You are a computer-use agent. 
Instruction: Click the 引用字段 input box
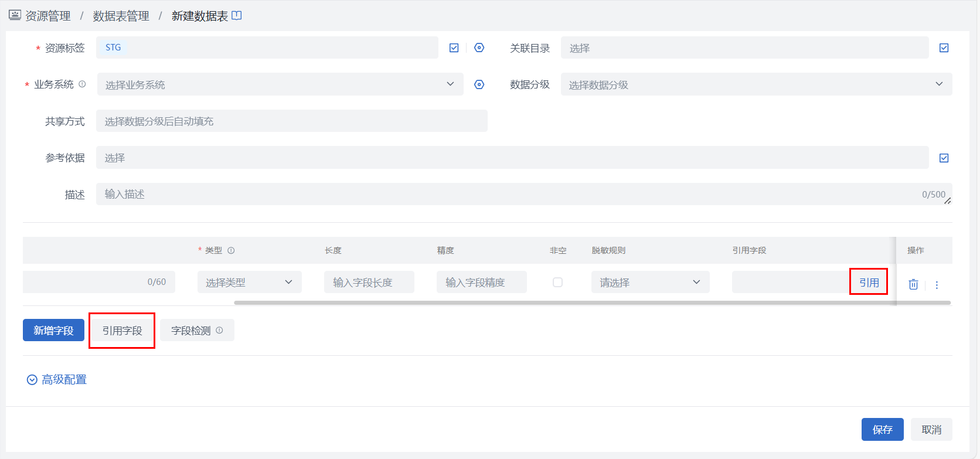(791, 282)
